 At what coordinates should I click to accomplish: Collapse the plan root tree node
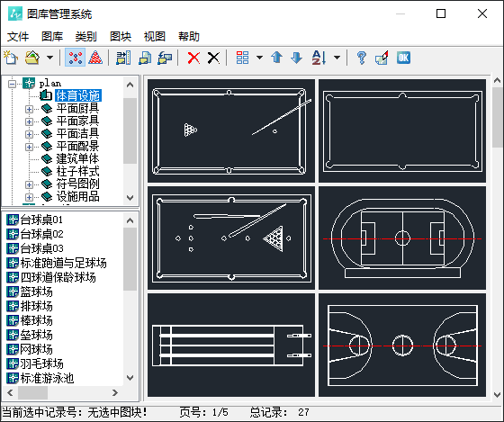tap(13, 84)
